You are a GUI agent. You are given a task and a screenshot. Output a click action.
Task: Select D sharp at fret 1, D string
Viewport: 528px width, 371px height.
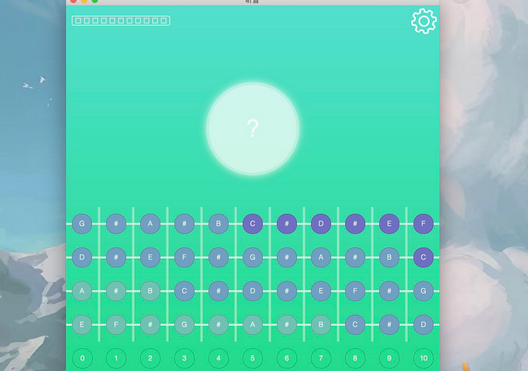(116, 257)
